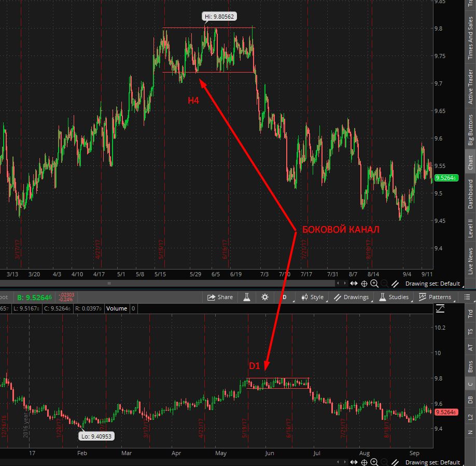
Task: Select drawing tool icon on upper chart
Action: pyautogui.click(x=395, y=284)
